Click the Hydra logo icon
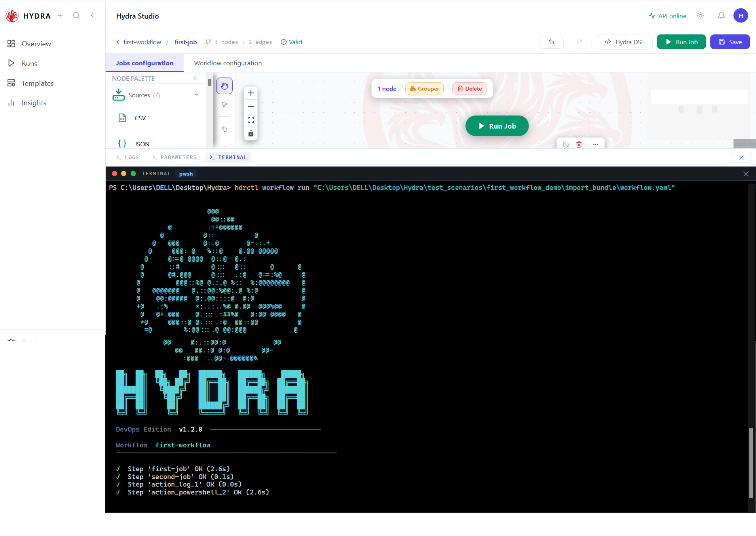The width and height of the screenshot is (756, 536). [x=12, y=16]
